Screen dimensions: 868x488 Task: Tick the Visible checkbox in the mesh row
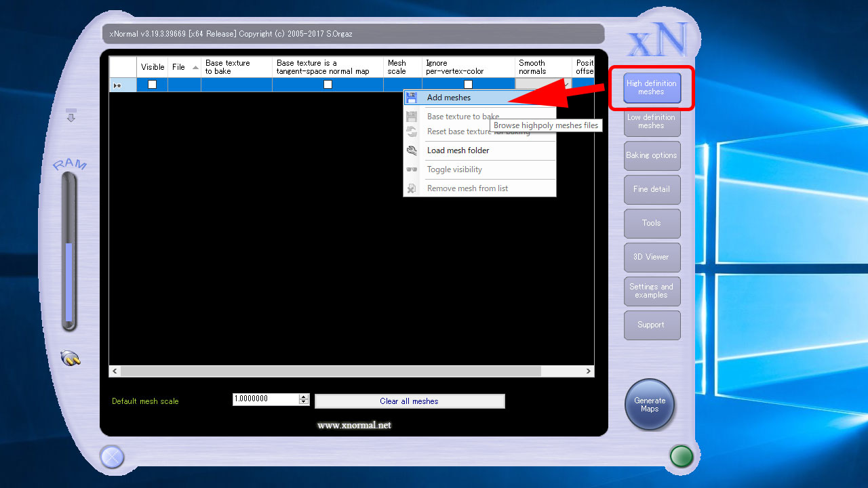click(152, 85)
